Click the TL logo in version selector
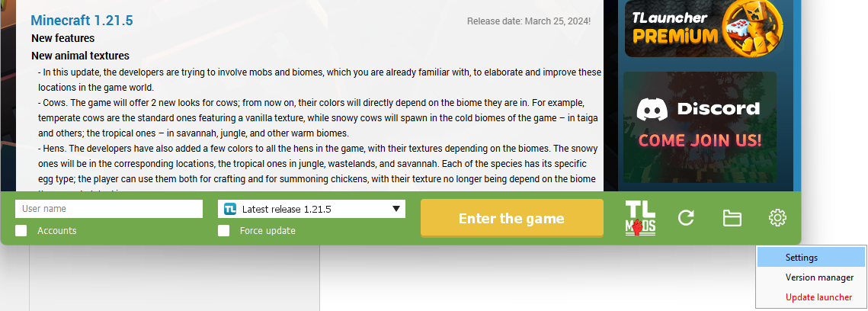 (230, 209)
